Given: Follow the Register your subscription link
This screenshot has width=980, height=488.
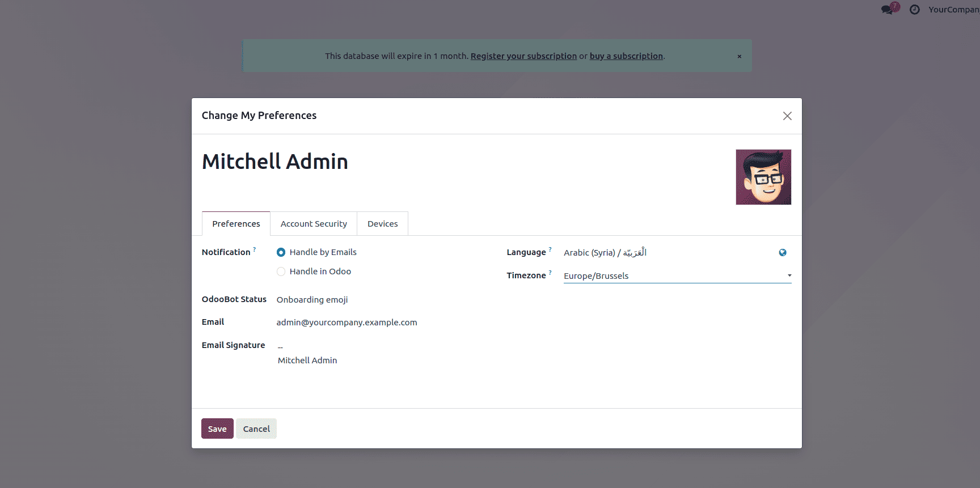Looking at the screenshot, I should tap(523, 56).
